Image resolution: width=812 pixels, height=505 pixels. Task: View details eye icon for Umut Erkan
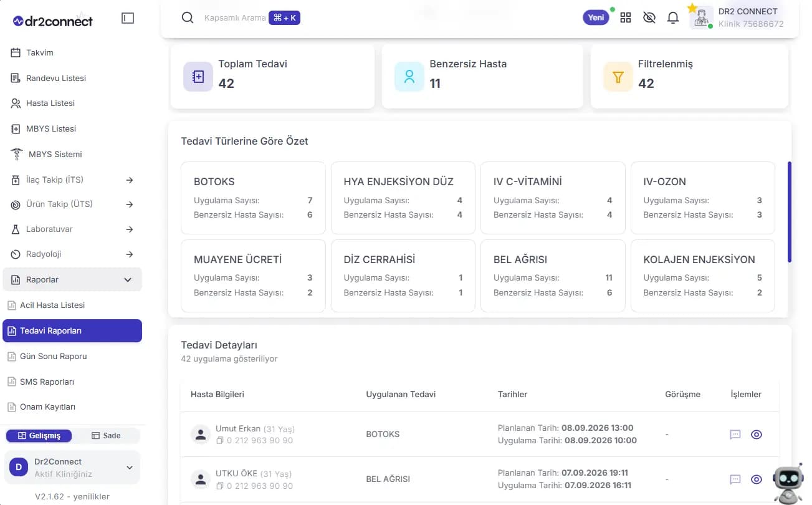point(757,435)
